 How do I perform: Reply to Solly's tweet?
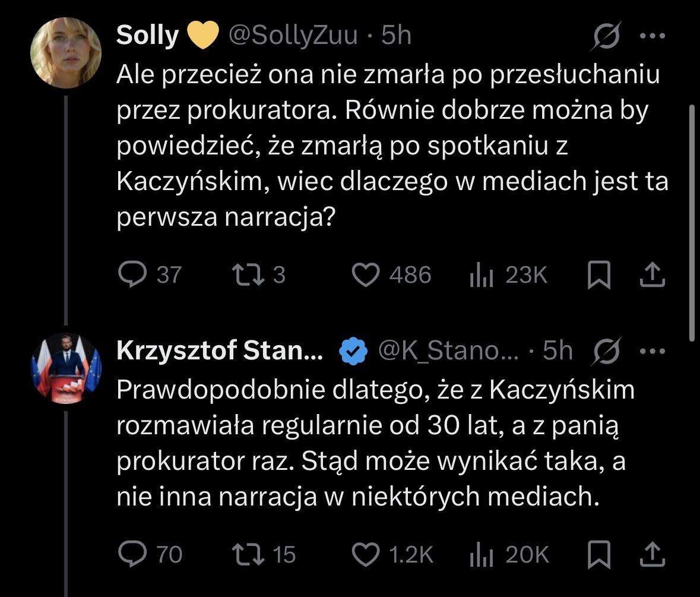coord(134,275)
